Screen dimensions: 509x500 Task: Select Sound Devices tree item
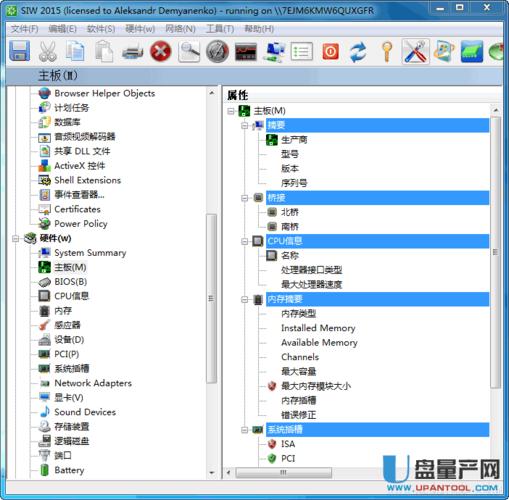pyautogui.click(x=85, y=412)
